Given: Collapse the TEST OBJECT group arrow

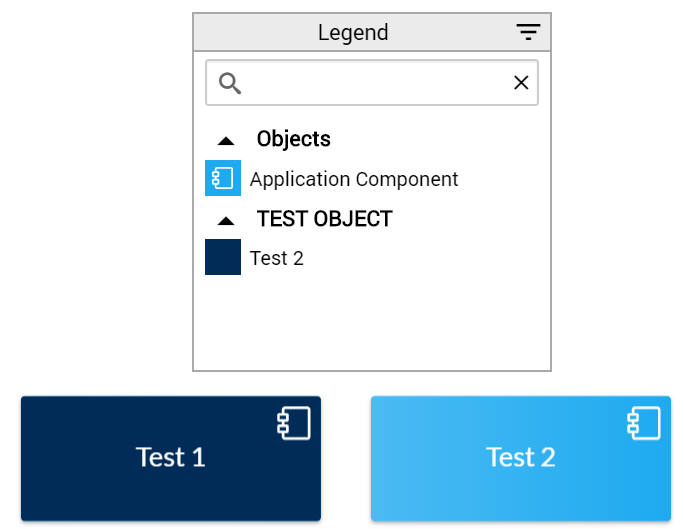Looking at the screenshot, I should click(226, 221).
